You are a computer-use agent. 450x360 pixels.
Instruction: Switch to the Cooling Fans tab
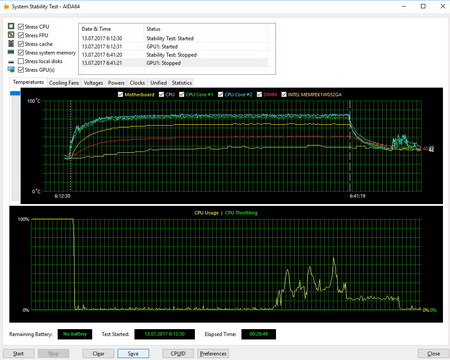[64, 83]
